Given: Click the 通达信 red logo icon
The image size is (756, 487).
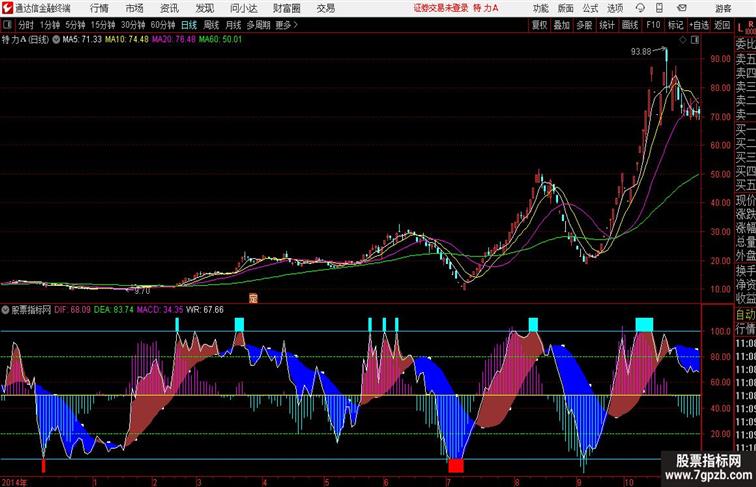Looking at the screenshot, I should tap(7, 8).
